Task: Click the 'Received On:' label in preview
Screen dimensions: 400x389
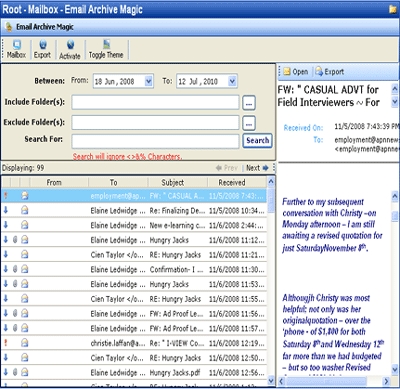Action: coord(303,128)
